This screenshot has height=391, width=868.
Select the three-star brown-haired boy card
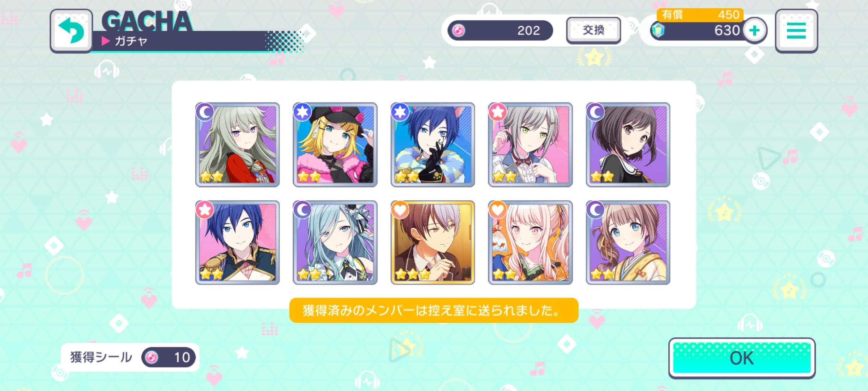[433, 243]
